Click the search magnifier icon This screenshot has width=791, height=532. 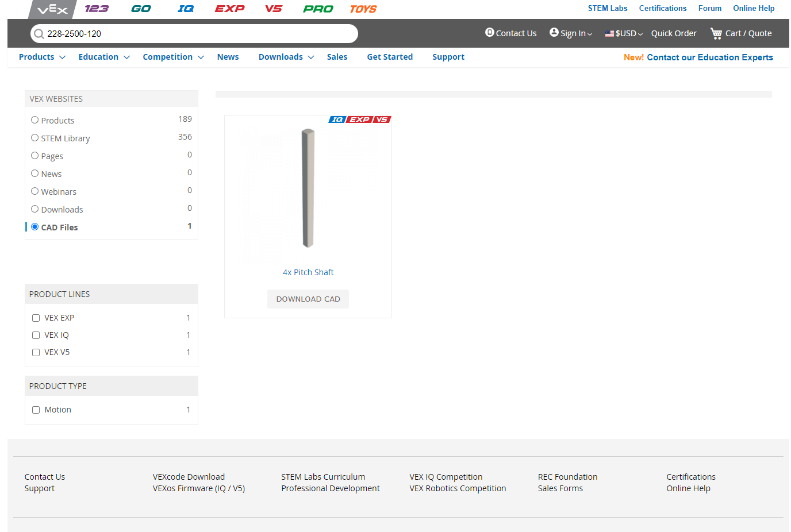click(39, 34)
